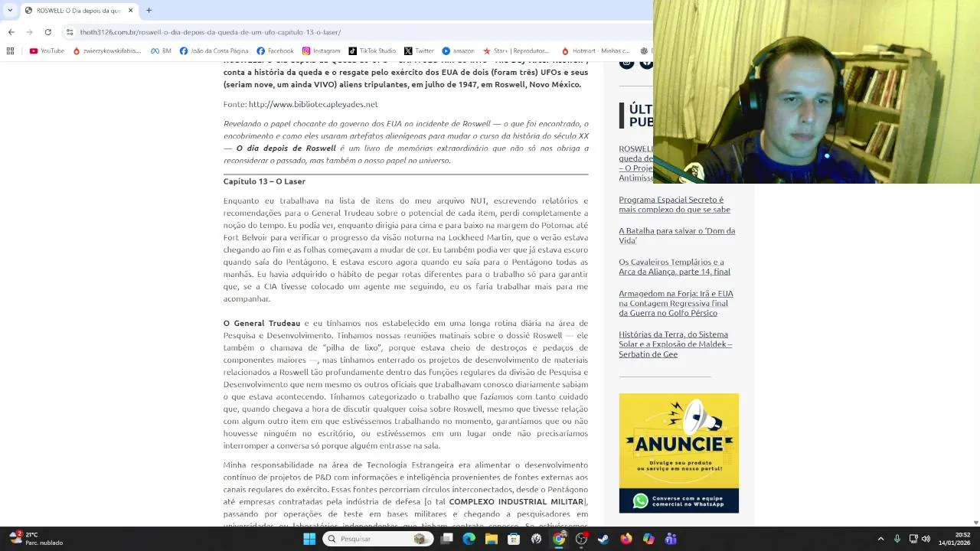Open the TikTok Studio bookmark
This screenshot has width=980, height=551.
point(372,51)
